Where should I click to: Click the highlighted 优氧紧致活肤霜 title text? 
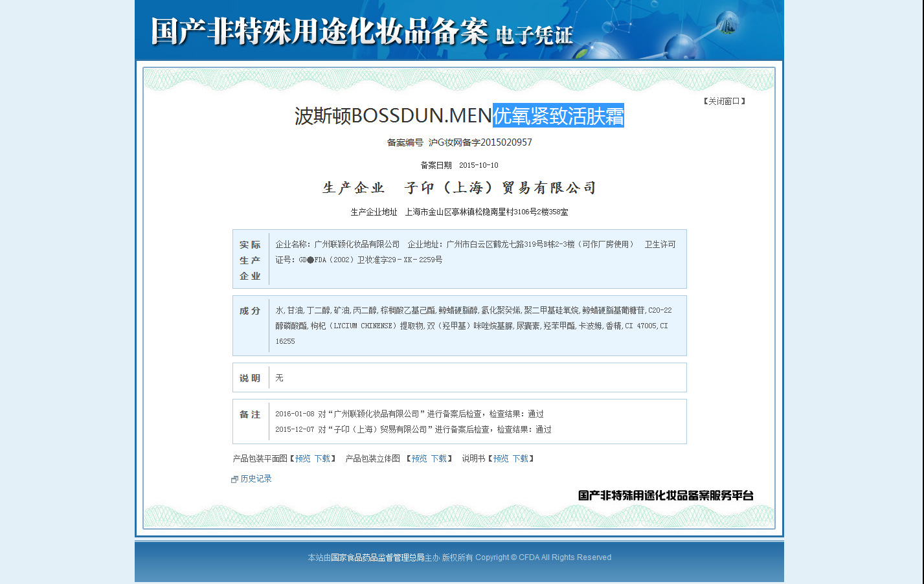click(x=558, y=116)
